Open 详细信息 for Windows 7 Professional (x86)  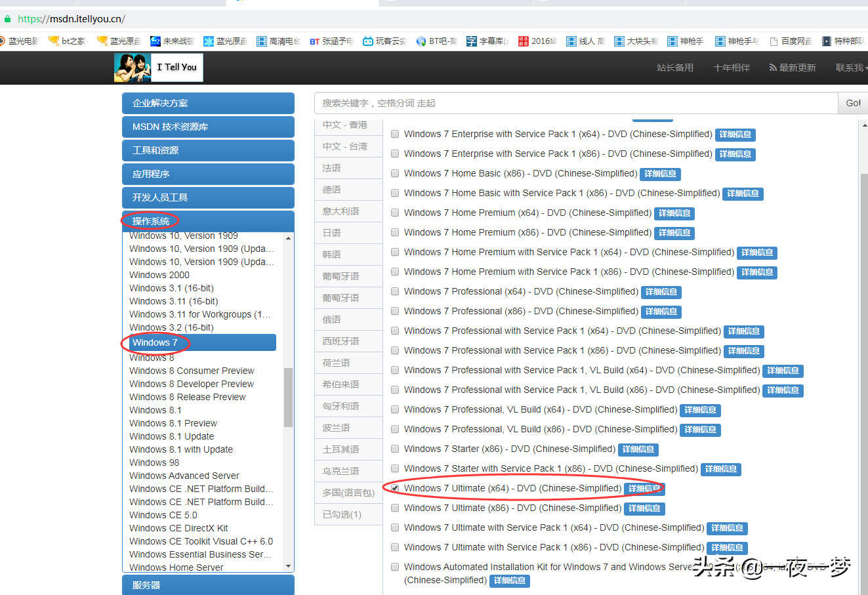click(x=661, y=312)
